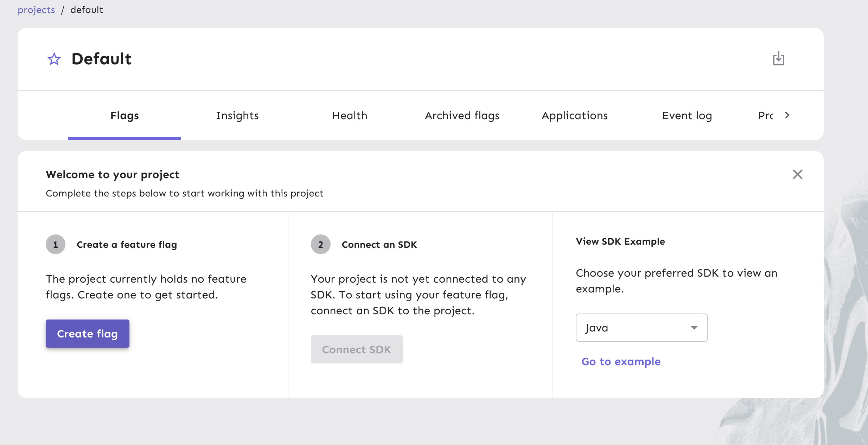Favorite the Default project with the star icon
The width and height of the screenshot is (868, 445).
tap(54, 59)
